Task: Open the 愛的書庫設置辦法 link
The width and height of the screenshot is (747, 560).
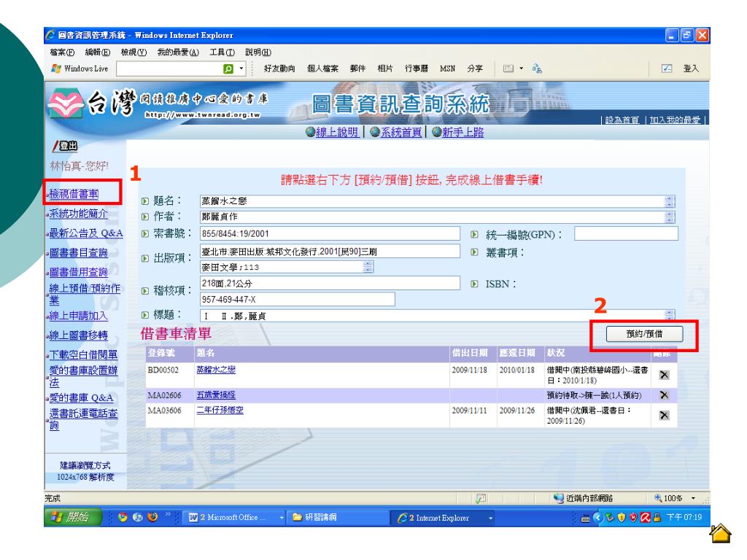Action: click(x=83, y=376)
